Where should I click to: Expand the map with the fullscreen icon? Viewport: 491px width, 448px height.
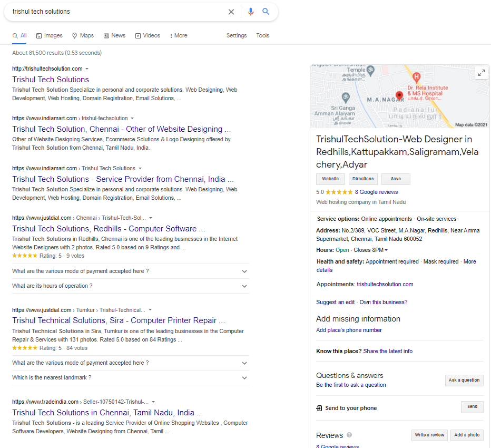[x=482, y=73]
